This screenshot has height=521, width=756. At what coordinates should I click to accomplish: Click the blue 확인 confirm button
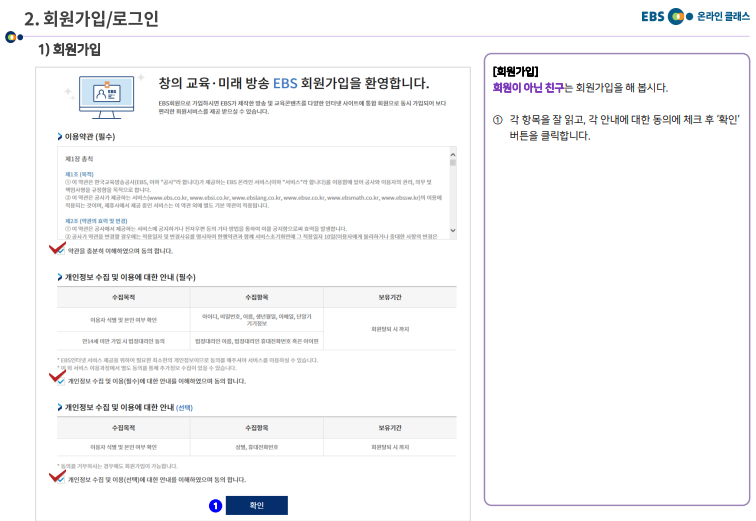pos(256,505)
